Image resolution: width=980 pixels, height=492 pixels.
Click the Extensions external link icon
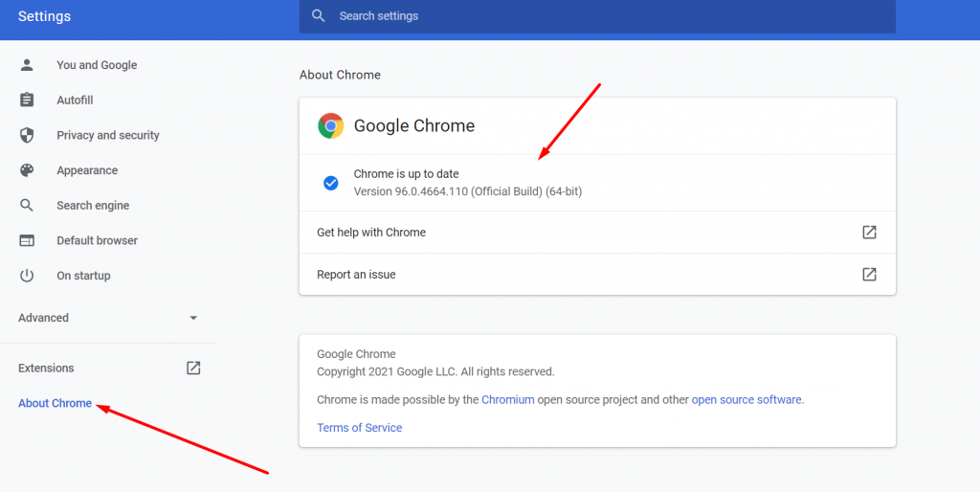pyautogui.click(x=193, y=368)
